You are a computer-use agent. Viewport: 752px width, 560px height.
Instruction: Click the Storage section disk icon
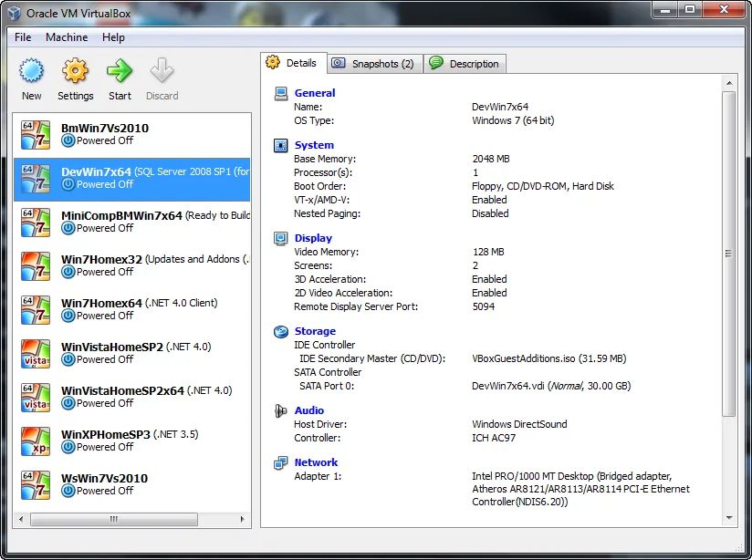280,331
